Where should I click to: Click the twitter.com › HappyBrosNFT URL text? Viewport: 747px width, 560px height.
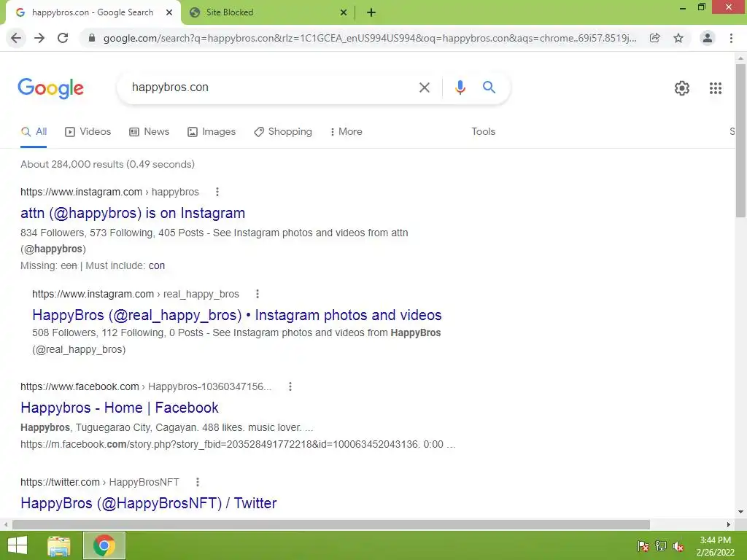click(99, 482)
